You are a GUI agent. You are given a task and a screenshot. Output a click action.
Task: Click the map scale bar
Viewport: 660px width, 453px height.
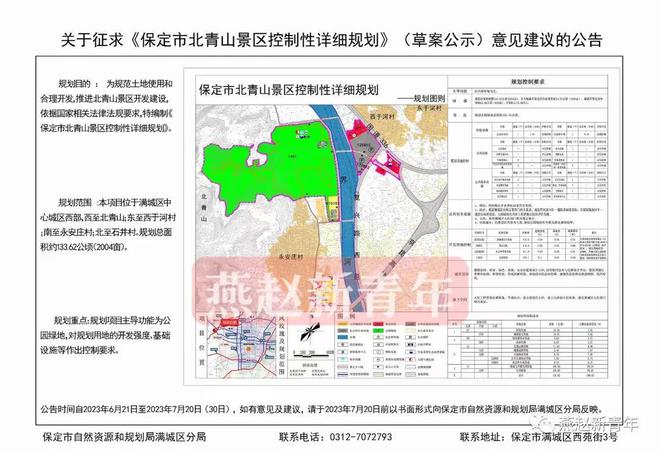[312, 352]
